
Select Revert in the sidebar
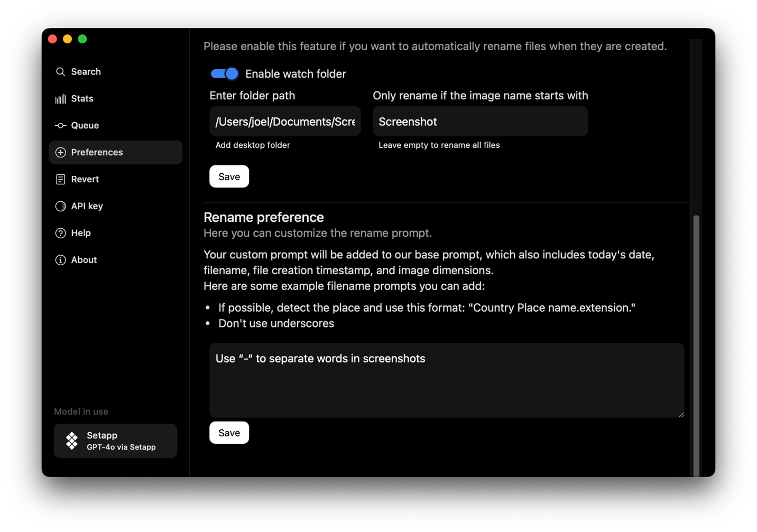click(x=85, y=179)
